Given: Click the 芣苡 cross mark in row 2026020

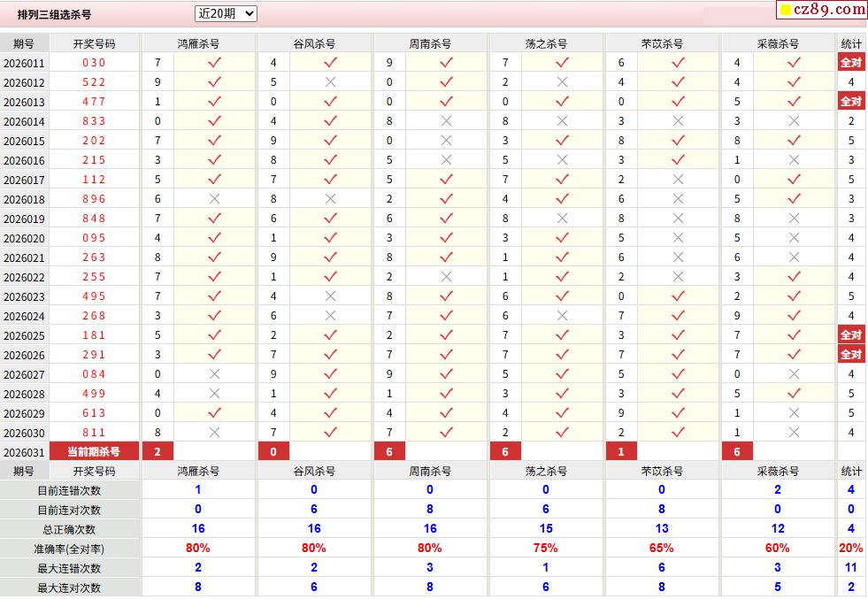Looking at the screenshot, I should [x=678, y=237].
